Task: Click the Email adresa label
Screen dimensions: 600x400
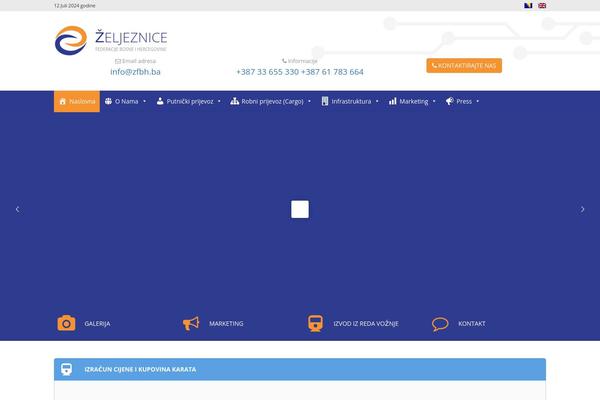Action: (135, 61)
